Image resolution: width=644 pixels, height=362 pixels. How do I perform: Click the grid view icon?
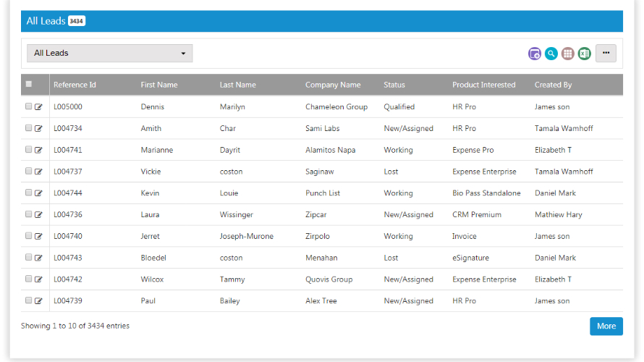pyautogui.click(x=567, y=54)
